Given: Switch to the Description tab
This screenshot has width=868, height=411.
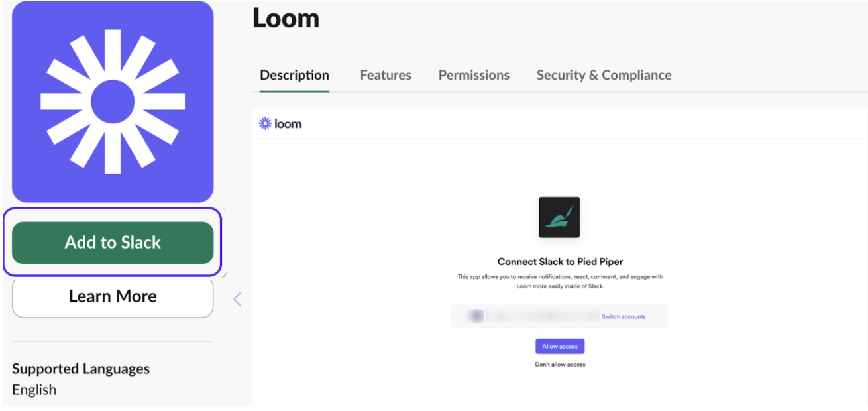Looking at the screenshot, I should point(294,75).
